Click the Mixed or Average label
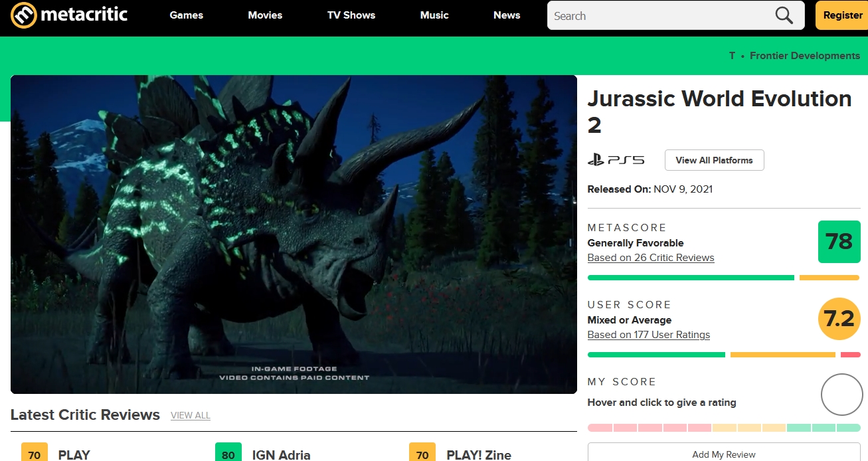Viewport: 868px width, 461px height. pos(630,320)
